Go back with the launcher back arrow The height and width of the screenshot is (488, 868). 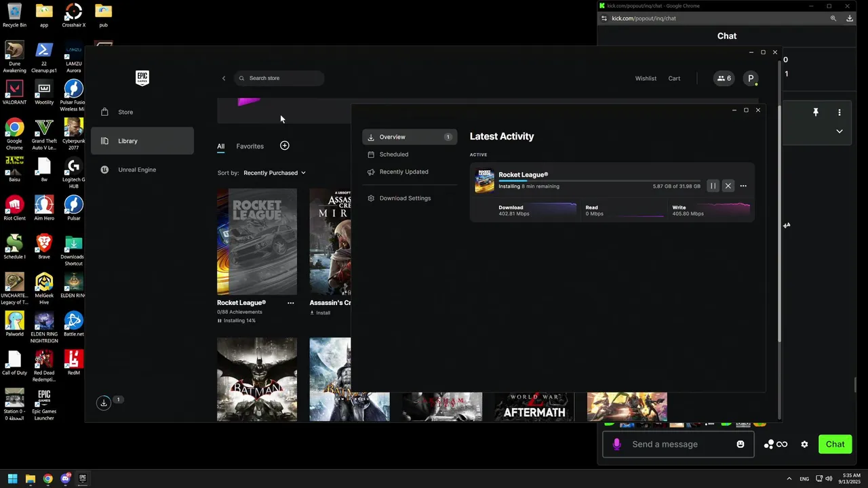point(224,78)
